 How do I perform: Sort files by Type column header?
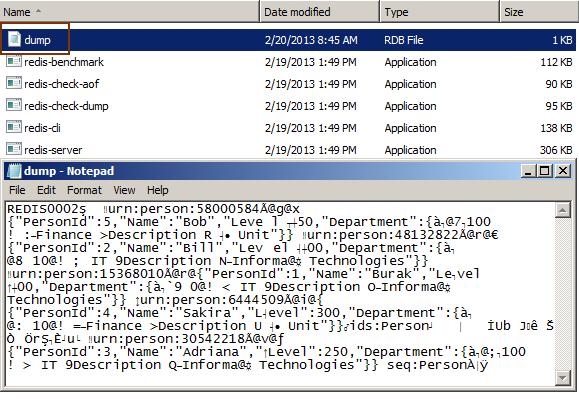point(440,12)
